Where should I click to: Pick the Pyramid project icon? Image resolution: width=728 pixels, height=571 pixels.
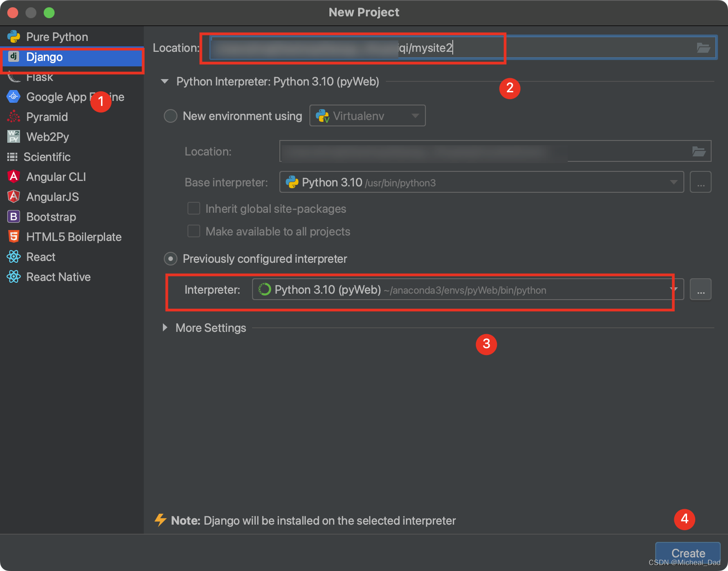coord(14,117)
